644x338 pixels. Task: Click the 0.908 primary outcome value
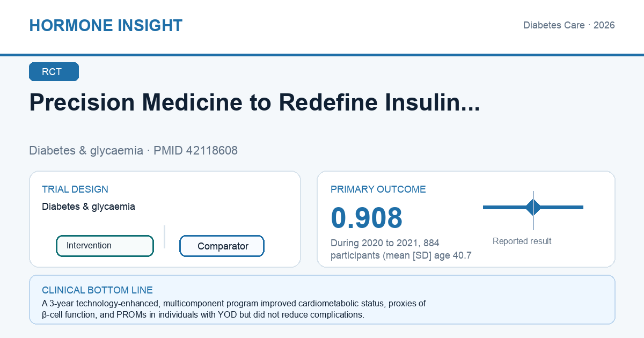[367, 218]
